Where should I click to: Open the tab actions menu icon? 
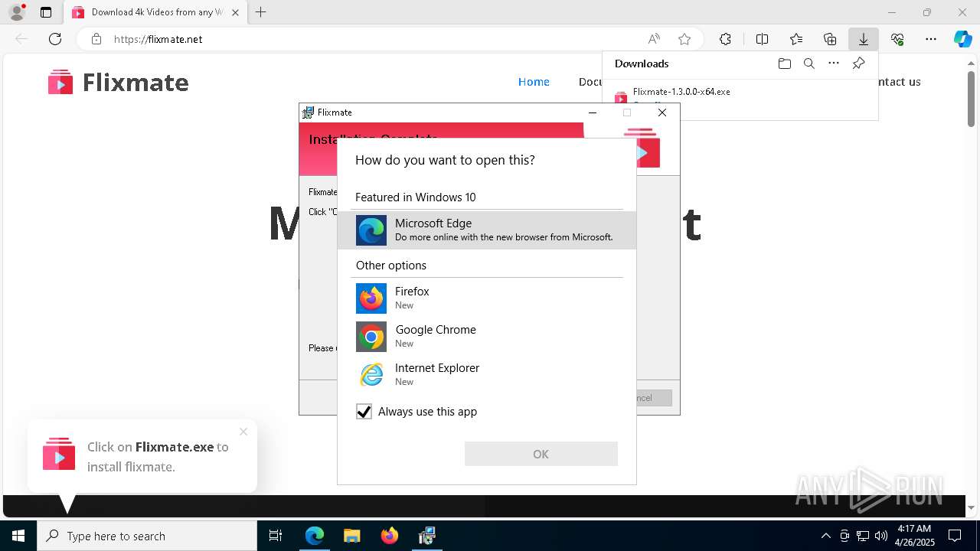point(46,12)
